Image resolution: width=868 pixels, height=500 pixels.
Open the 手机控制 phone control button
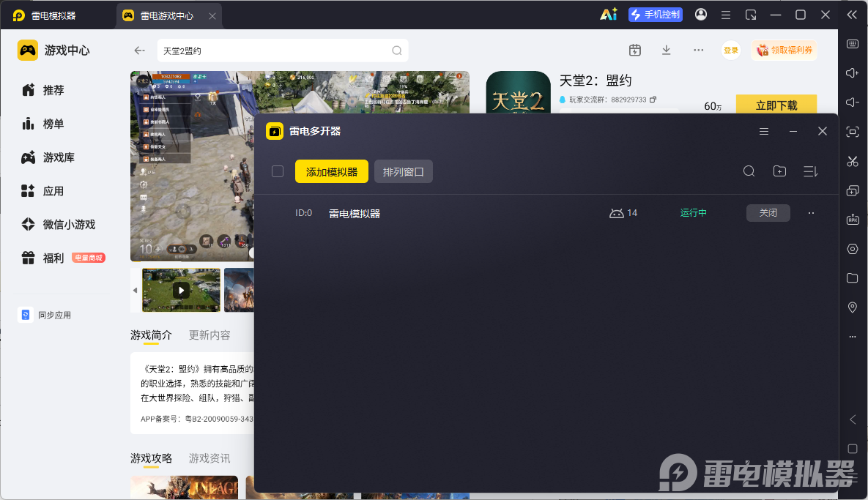(656, 15)
